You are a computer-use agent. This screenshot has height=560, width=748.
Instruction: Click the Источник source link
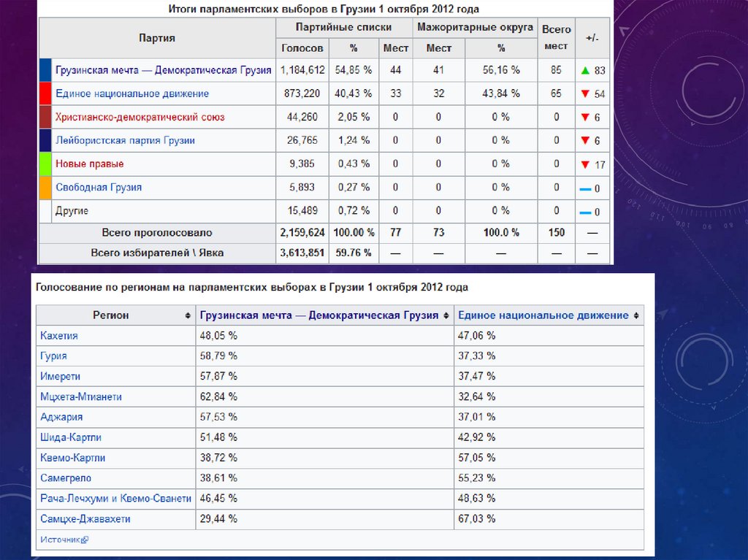pyautogui.click(x=60, y=540)
